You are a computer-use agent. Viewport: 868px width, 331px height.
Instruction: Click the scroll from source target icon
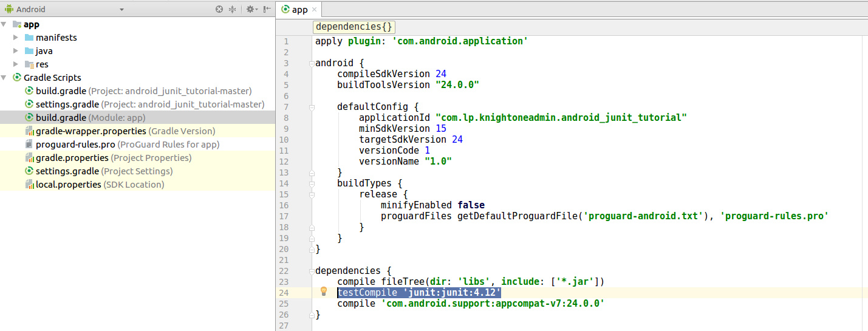click(219, 9)
